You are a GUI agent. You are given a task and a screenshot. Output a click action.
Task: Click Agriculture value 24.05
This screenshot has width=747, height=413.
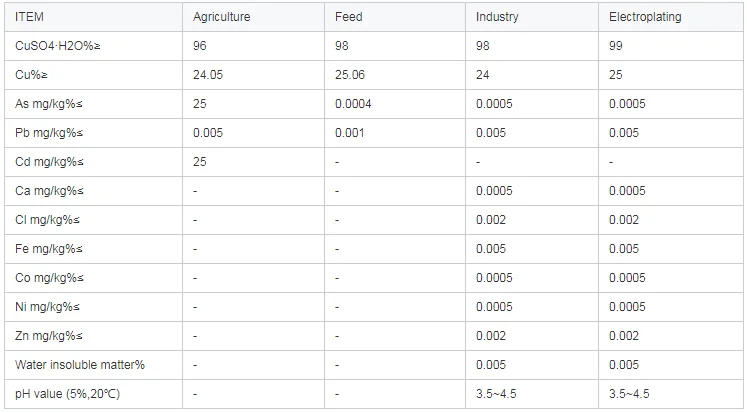pyautogui.click(x=208, y=75)
